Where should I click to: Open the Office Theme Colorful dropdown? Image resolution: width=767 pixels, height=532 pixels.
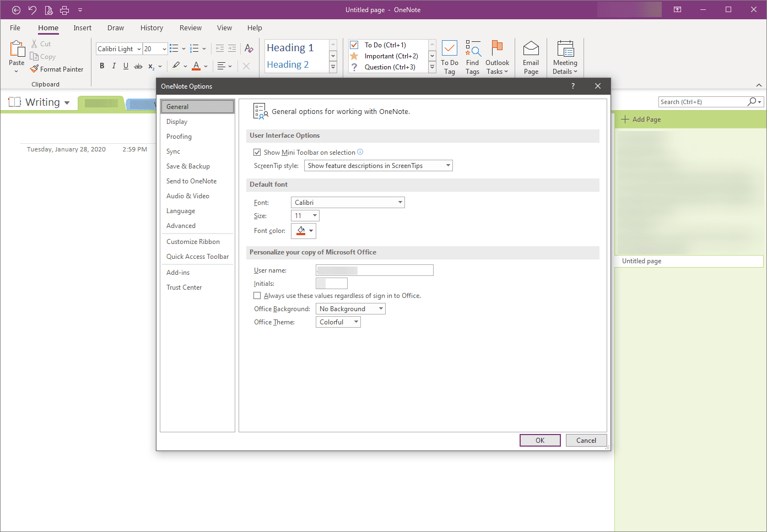(x=338, y=322)
